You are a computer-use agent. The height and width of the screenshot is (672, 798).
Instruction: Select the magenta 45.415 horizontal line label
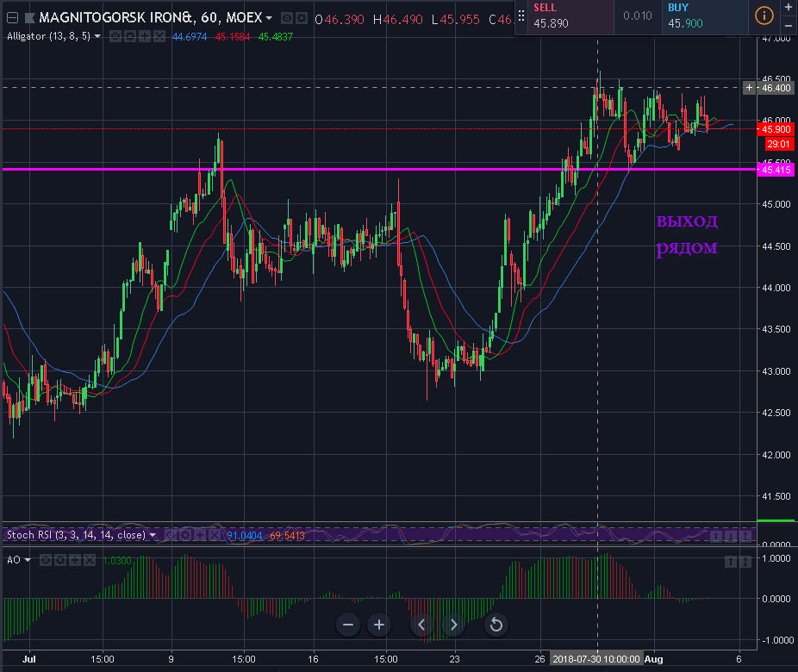pyautogui.click(x=776, y=170)
